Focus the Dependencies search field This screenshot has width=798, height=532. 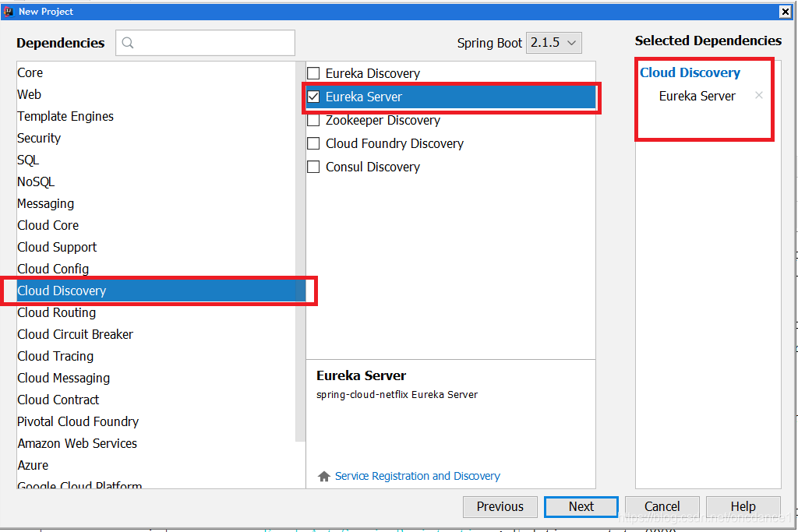[205, 43]
